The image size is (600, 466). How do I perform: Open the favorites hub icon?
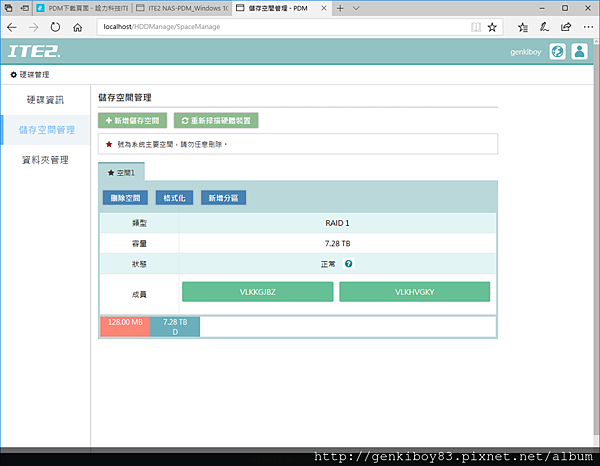coord(523,27)
